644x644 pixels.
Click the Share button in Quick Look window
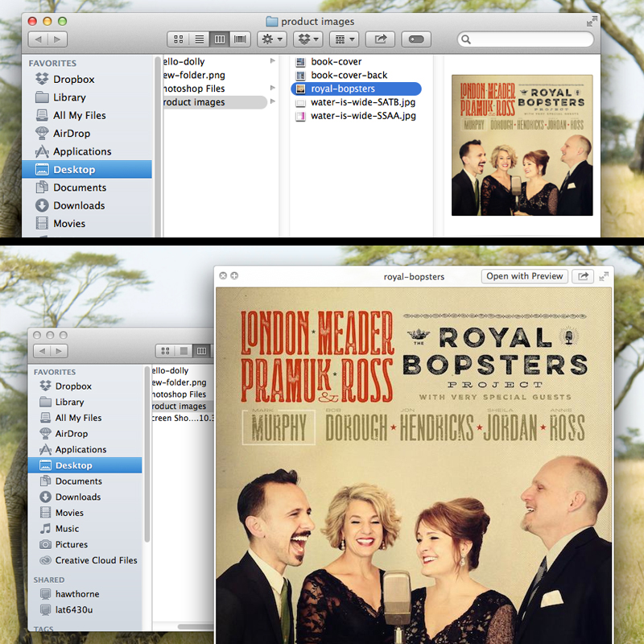coord(583,276)
